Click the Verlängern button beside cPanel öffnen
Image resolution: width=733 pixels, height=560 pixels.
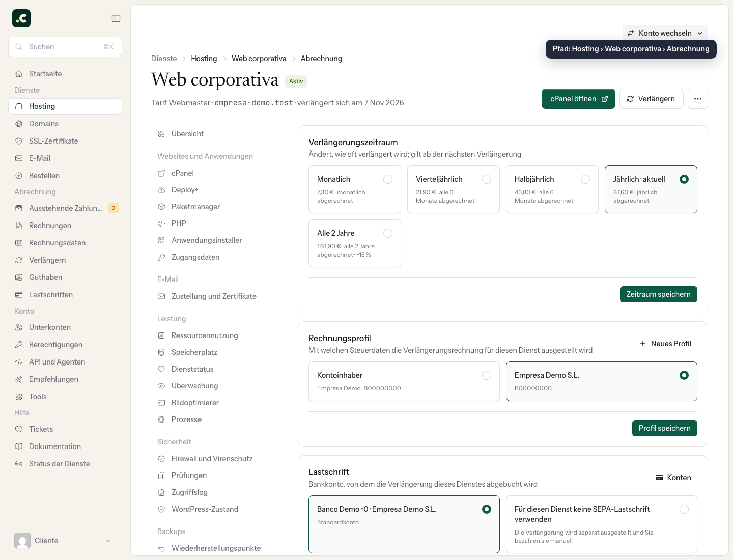(652, 99)
